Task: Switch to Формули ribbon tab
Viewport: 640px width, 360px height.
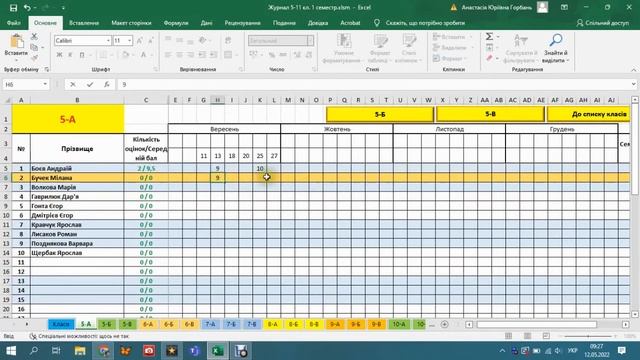Action: click(x=176, y=23)
